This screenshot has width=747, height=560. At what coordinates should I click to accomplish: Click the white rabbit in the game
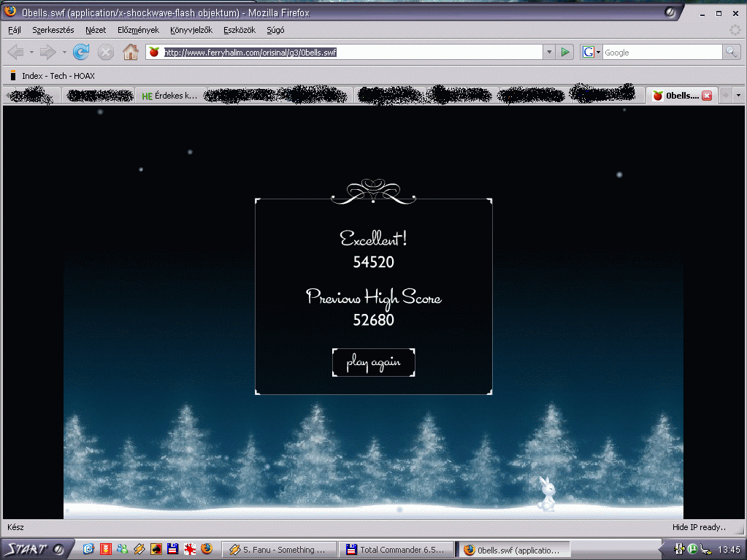[x=547, y=494]
